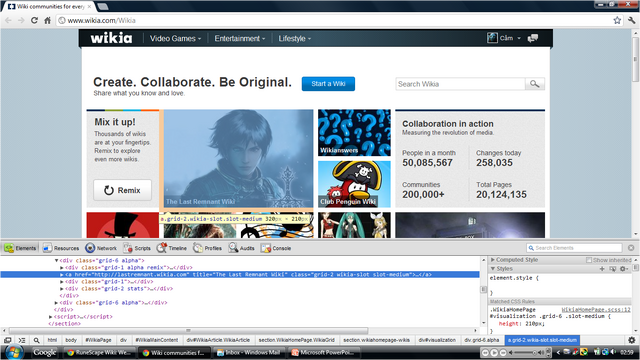Open the Chrome wrench menu

click(631, 20)
